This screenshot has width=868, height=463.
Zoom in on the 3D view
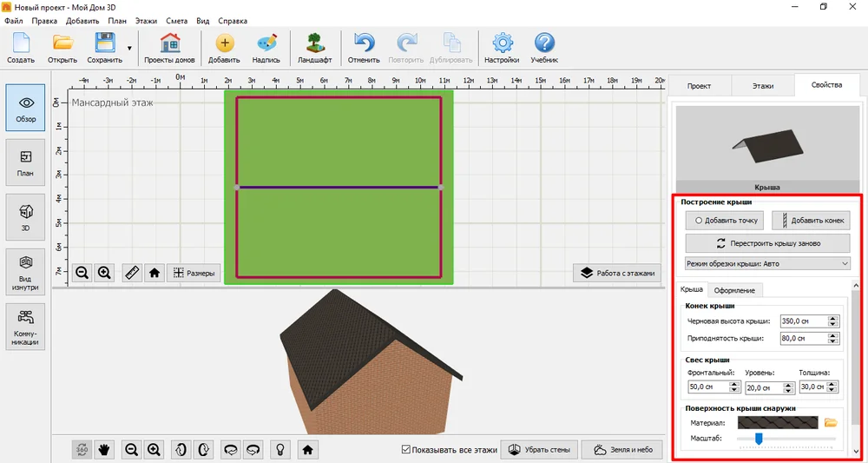click(x=154, y=449)
